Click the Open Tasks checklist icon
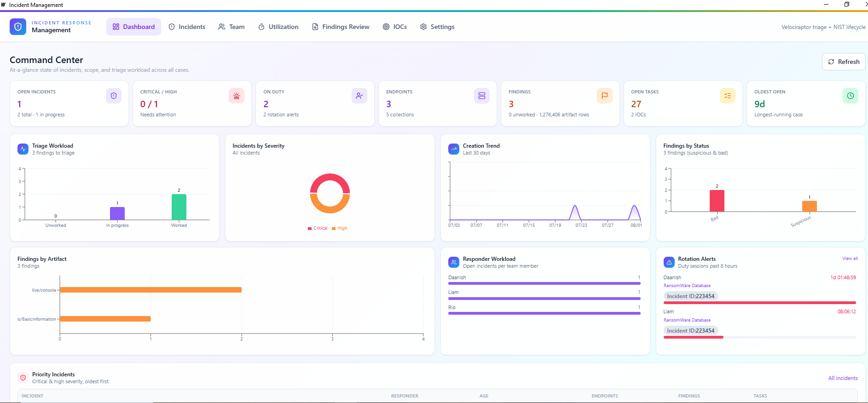The width and height of the screenshot is (868, 403). coord(728,96)
